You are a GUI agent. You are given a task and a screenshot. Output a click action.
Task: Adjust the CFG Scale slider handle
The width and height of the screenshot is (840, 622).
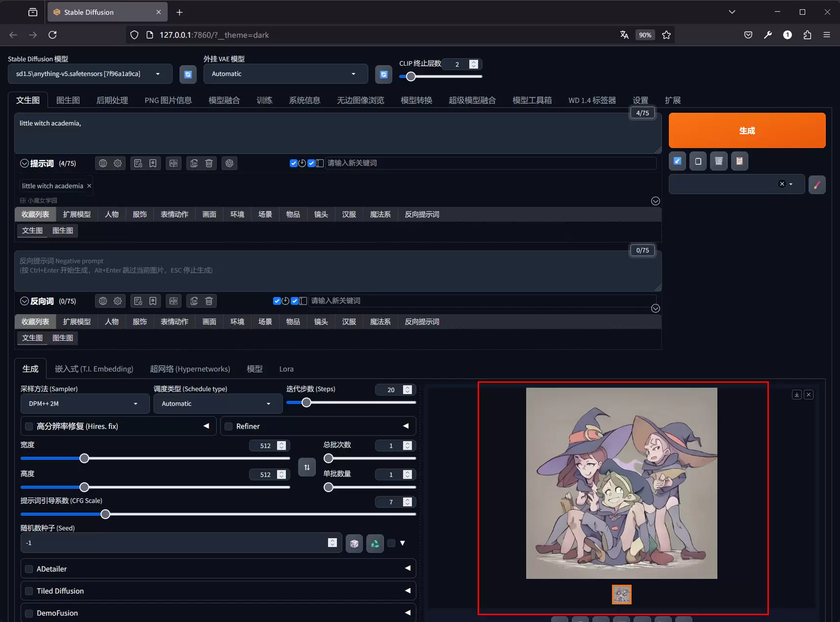click(x=105, y=514)
